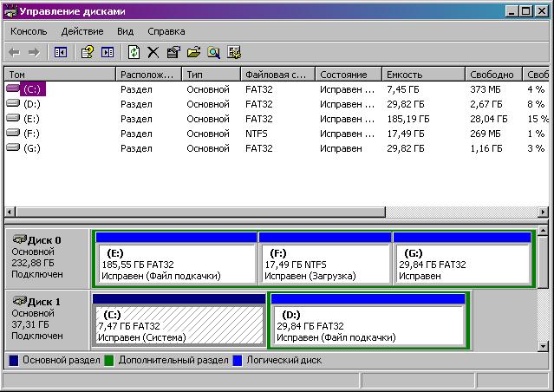The height and width of the screenshot is (392, 554).
Task: Select the (D:) volume name in list
Action: point(32,104)
